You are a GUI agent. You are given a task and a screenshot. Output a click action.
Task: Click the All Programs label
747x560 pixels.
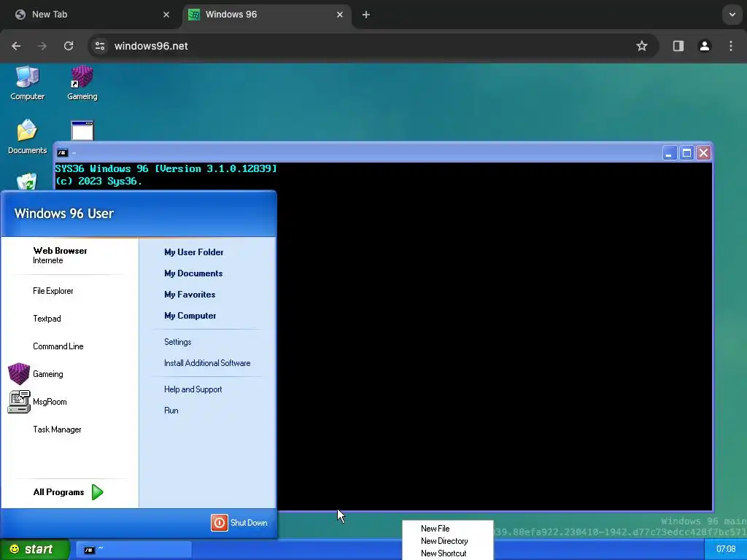58,492
